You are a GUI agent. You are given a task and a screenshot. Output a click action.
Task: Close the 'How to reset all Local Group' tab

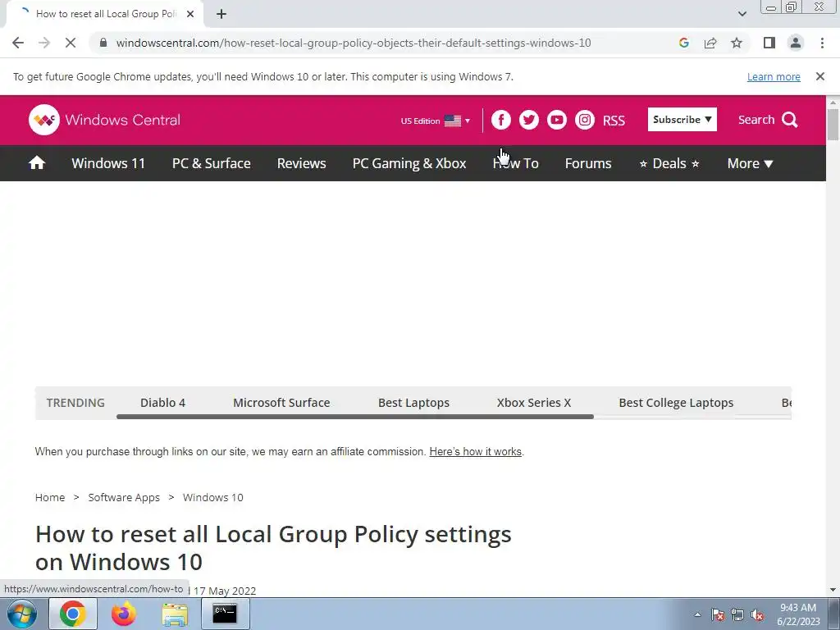point(190,14)
